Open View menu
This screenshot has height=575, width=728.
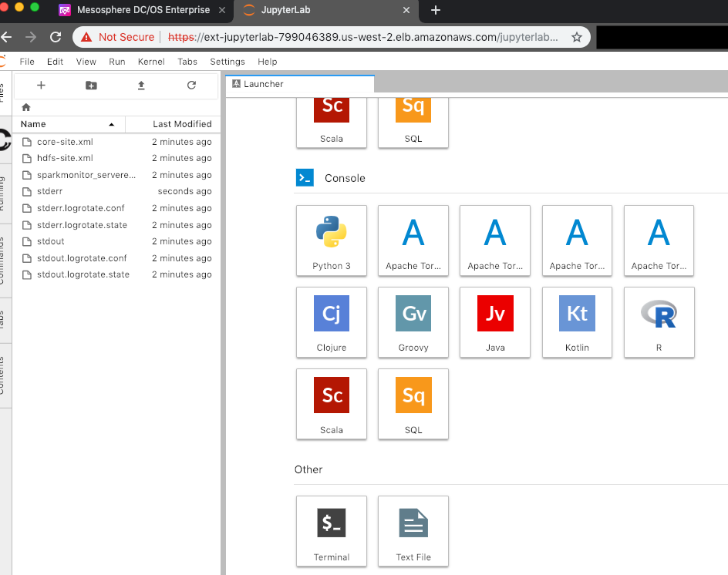click(x=86, y=62)
